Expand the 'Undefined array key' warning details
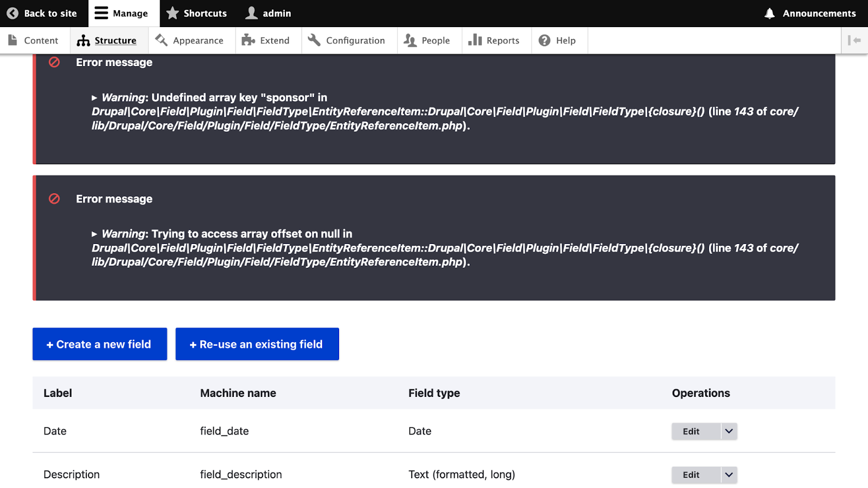 click(94, 98)
